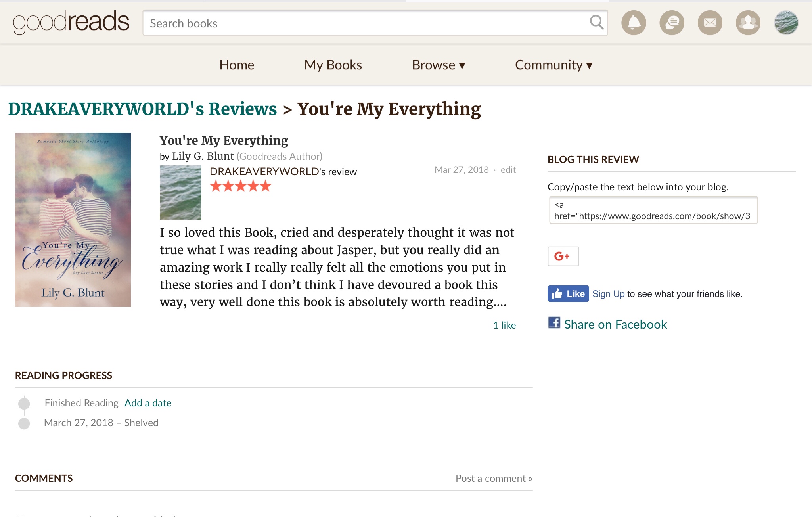Click the profile avatar in header
812x517 pixels.
(786, 23)
